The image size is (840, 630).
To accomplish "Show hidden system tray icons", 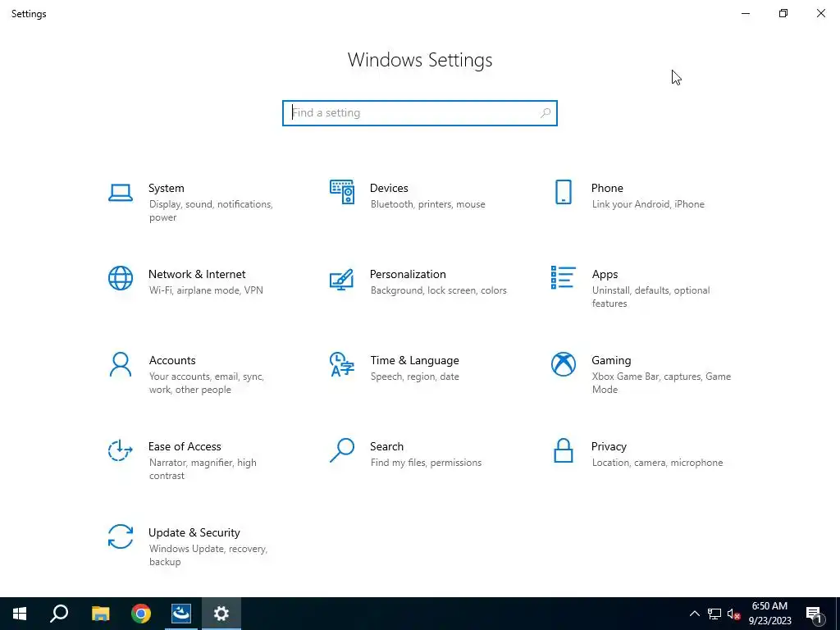I will (694, 614).
